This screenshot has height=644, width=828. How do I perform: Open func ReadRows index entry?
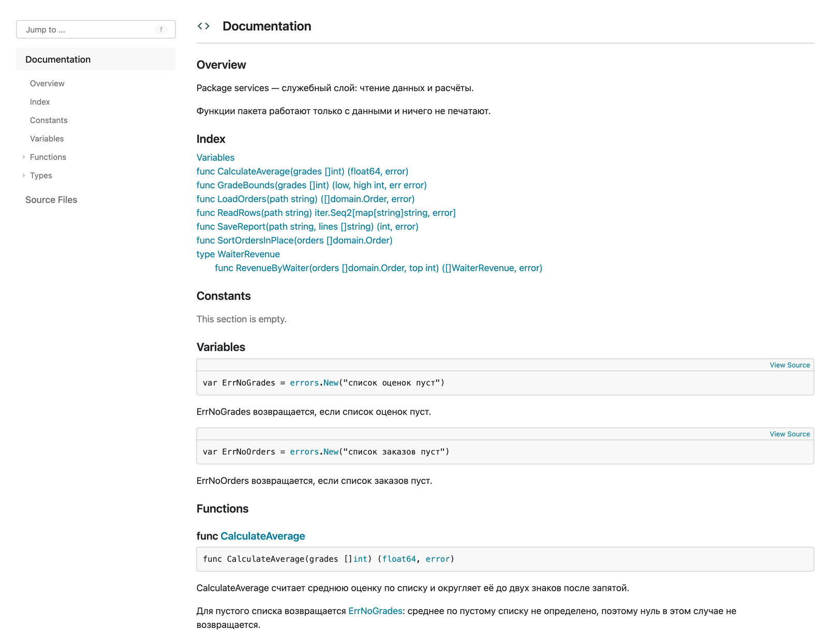pos(326,213)
